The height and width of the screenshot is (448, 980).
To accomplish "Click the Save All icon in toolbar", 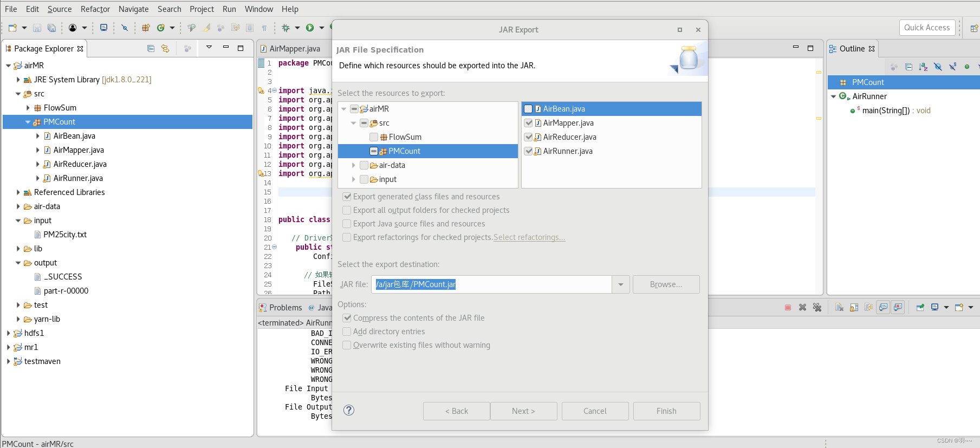I will (51, 28).
